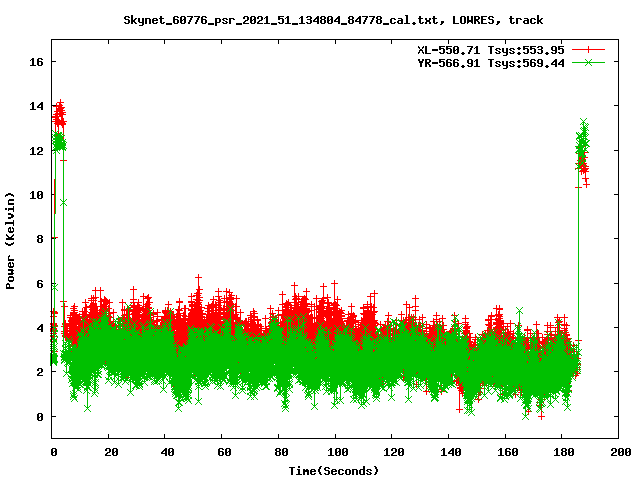Click the y-axis tick label 4
Image resolution: width=640 pixels, height=480 pixels.
[x=40, y=328]
